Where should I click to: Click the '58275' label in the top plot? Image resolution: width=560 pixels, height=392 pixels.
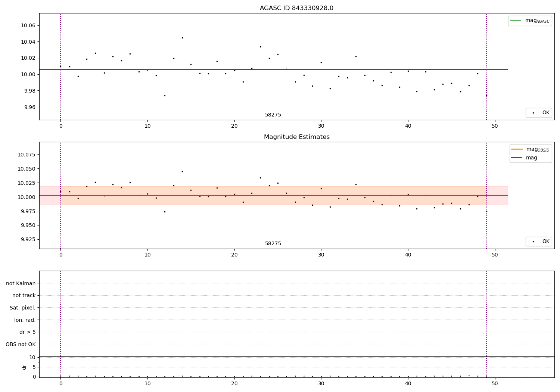pyautogui.click(x=273, y=115)
